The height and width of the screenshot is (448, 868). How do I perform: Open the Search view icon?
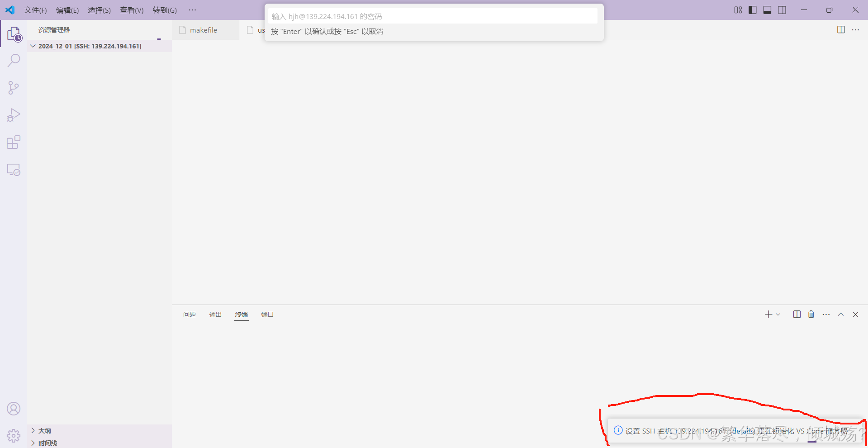[x=14, y=60]
